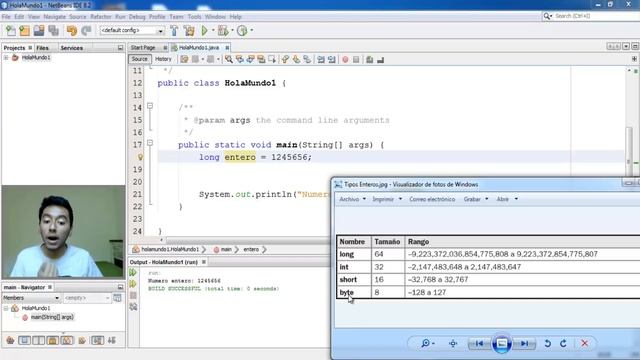
Task: Delete the photo with red X icon
Action: pos(584,344)
